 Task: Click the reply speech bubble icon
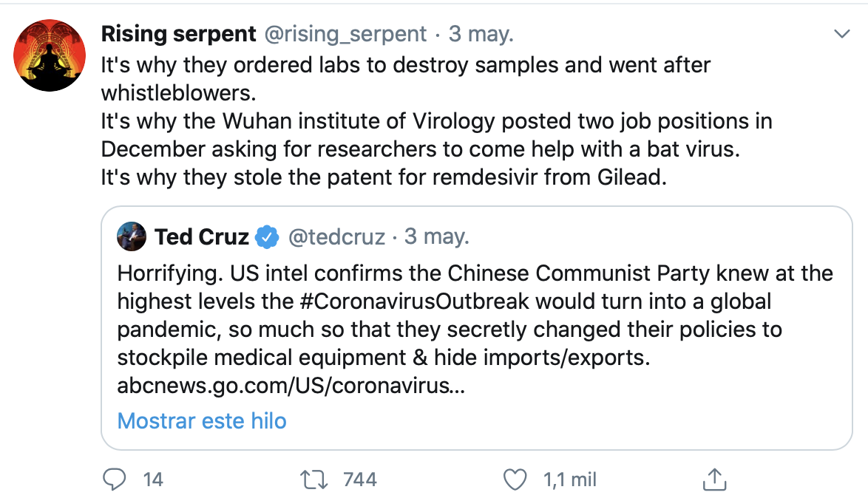click(x=114, y=480)
